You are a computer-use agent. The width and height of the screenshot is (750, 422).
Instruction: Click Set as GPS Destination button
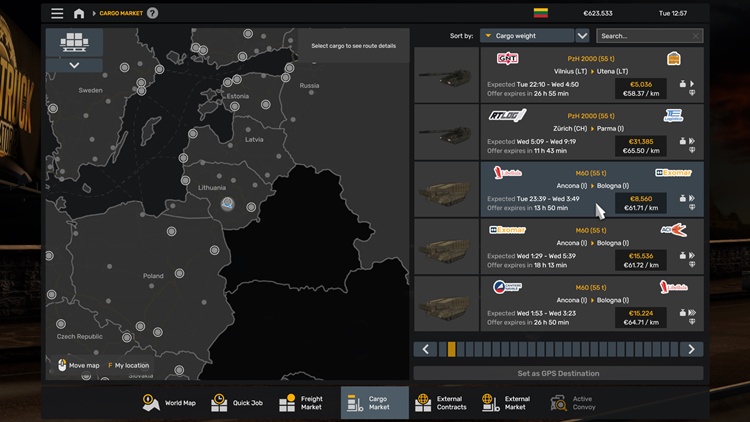pos(558,373)
